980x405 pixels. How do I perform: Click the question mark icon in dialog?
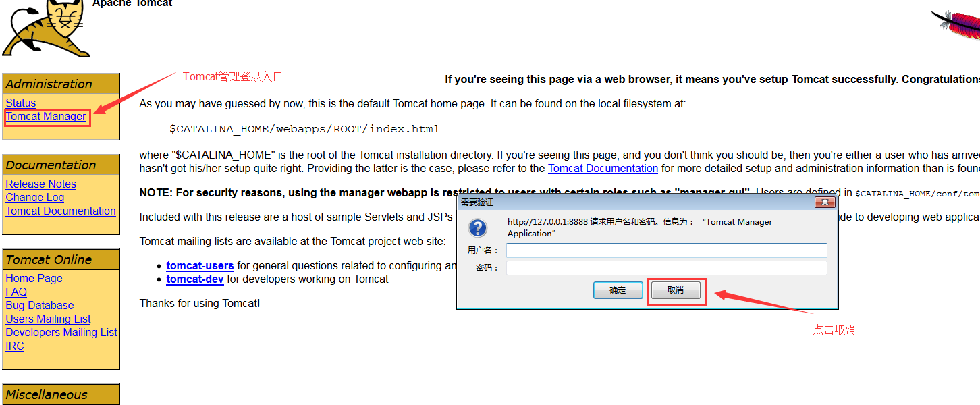pos(478,227)
